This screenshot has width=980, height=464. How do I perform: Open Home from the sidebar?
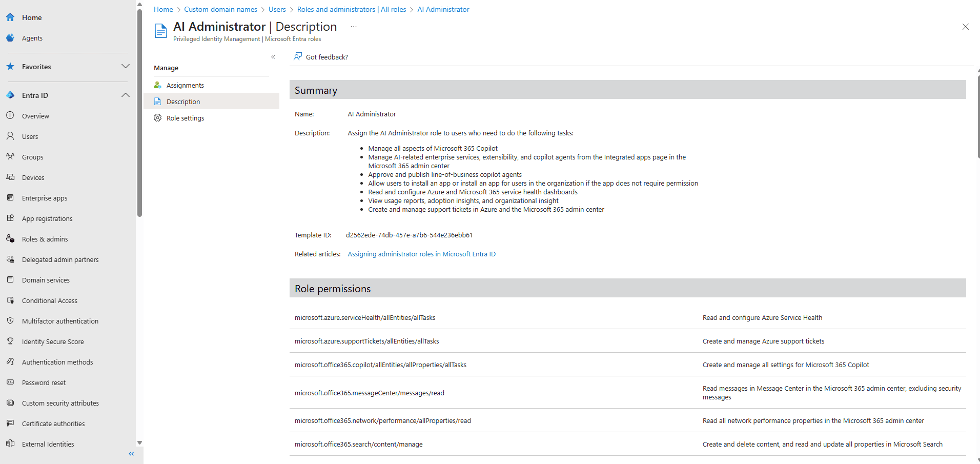click(31, 17)
